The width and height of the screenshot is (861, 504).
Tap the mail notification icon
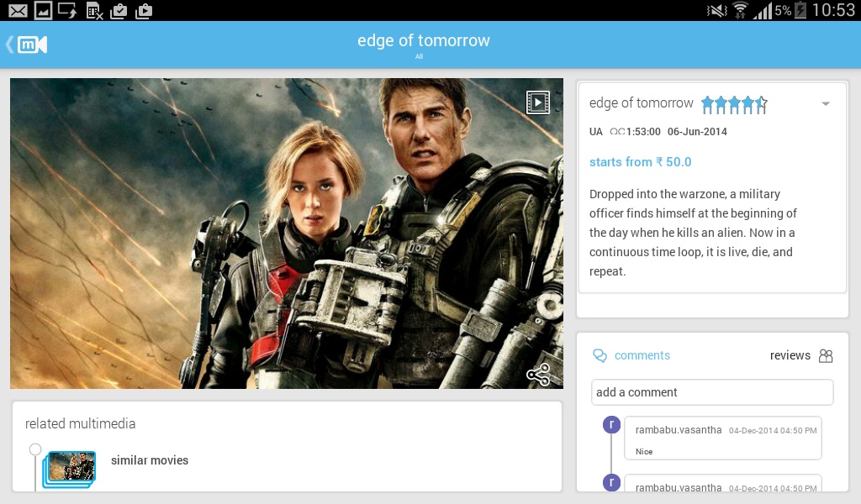pyautogui.click(x=18, y=10)
